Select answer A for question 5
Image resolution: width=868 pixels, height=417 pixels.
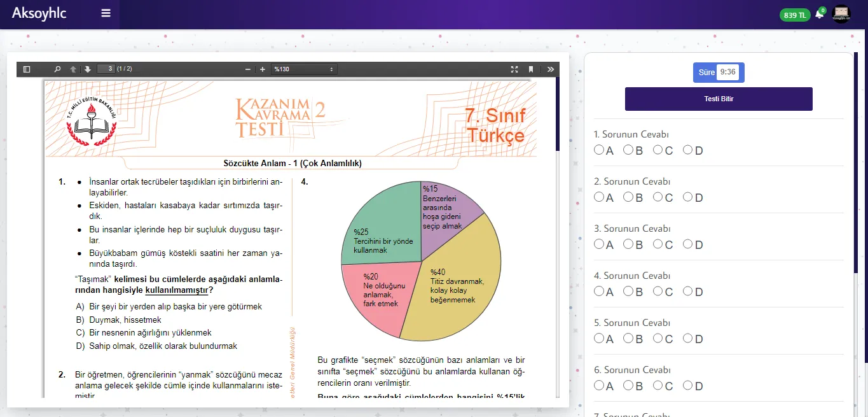[x=598, y=338]
